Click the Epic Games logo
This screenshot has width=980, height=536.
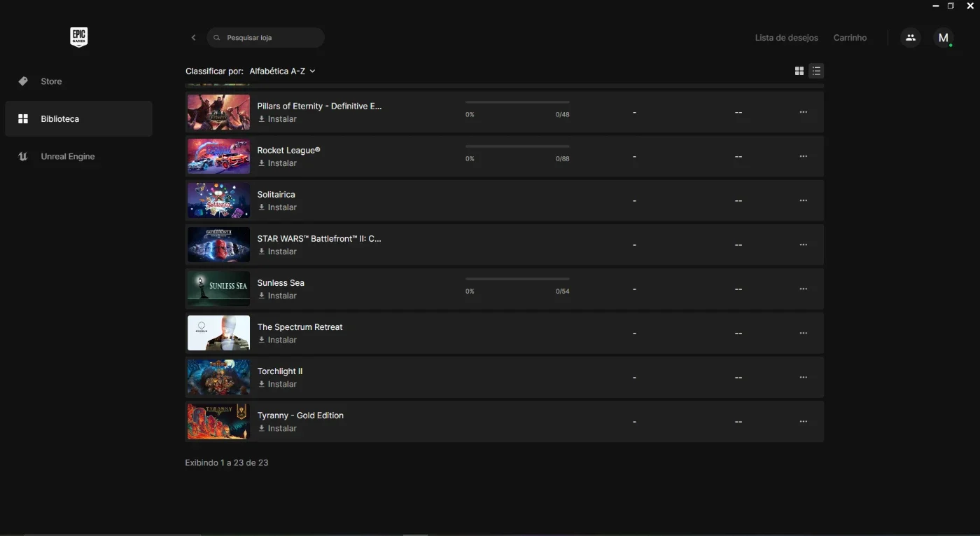pos(78,37)
